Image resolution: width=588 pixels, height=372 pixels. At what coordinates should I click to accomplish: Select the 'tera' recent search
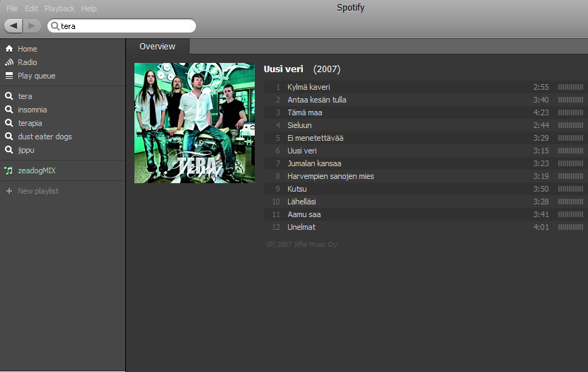click(x=25, y=96)
